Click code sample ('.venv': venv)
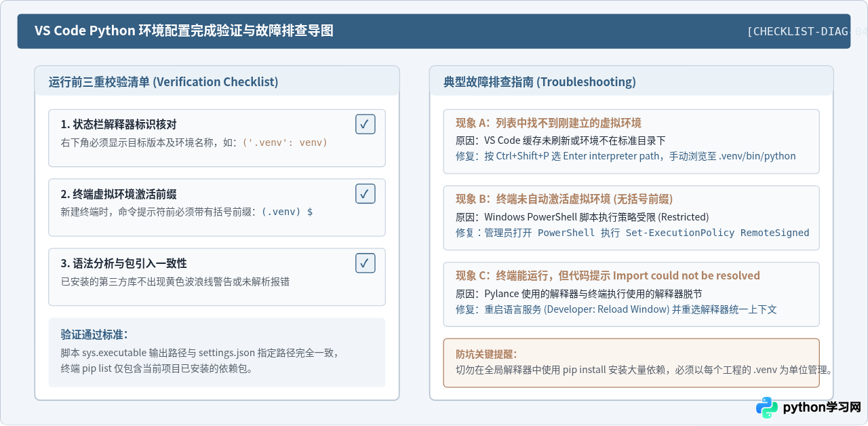Viewport: 868px width, 426px height. [x=285, y=142]
